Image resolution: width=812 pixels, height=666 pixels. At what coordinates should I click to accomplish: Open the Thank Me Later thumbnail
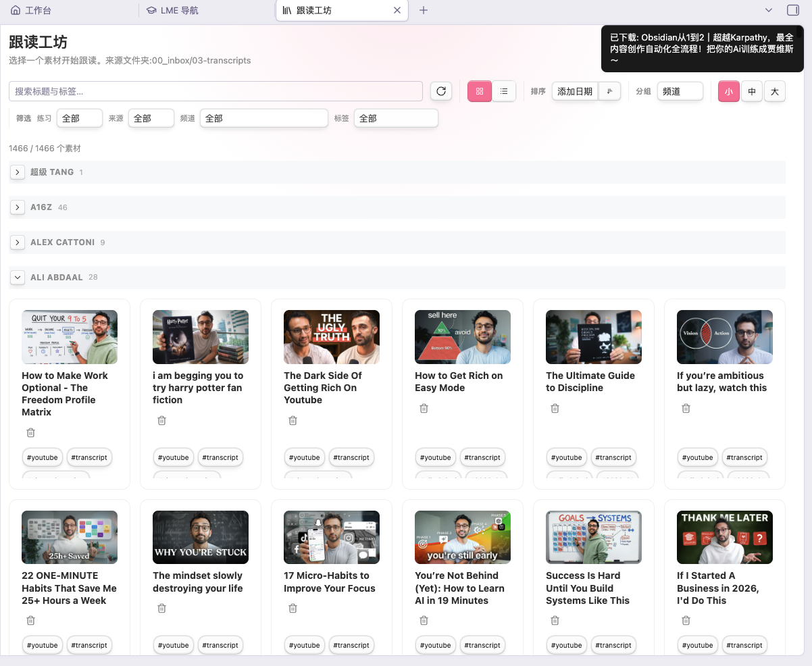(x=725, y=538)
